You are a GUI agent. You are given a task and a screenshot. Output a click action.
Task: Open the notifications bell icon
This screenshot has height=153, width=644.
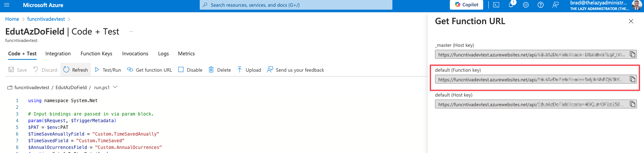point(511,5)
